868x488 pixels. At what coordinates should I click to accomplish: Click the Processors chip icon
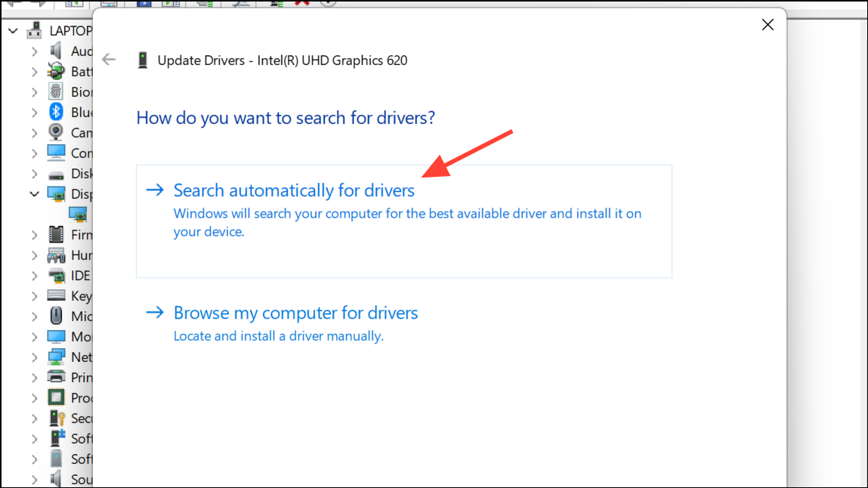[x=57, y=398]
